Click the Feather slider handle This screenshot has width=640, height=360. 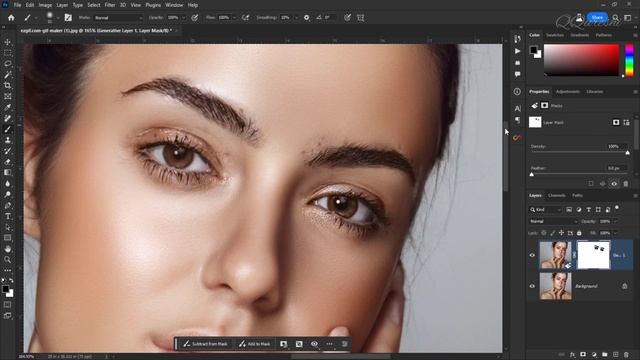click(531, 174)
